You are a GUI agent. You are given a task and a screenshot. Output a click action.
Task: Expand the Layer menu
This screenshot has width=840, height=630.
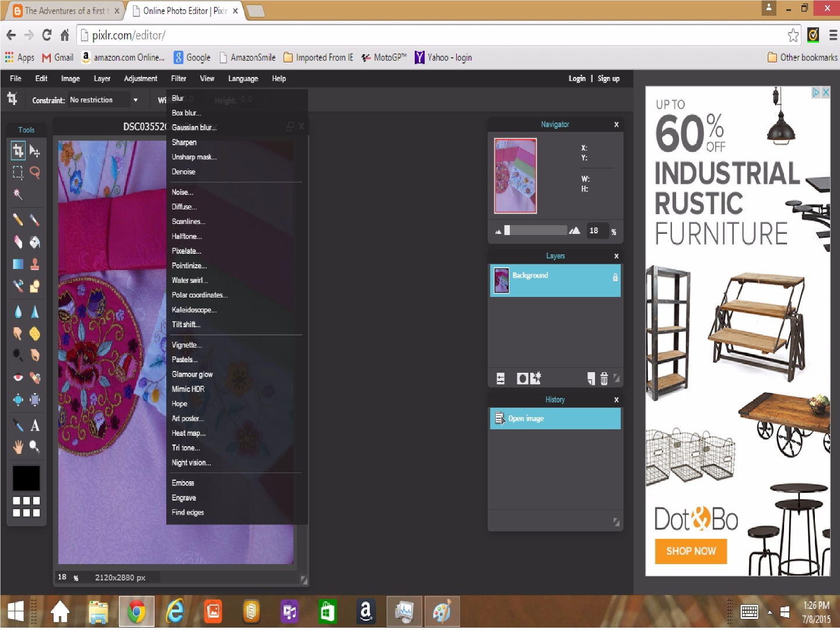102,79
